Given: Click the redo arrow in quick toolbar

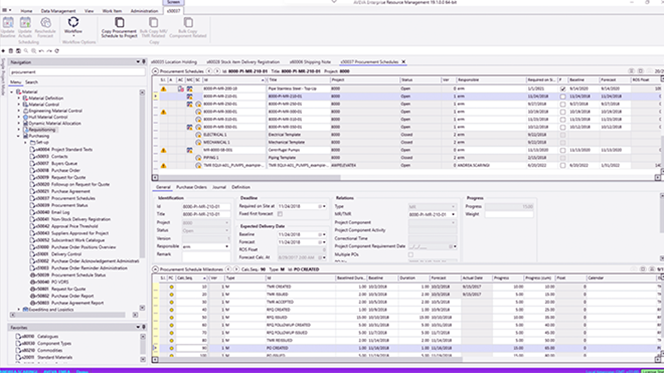Looking at the screenshot, I should [49, 51].
